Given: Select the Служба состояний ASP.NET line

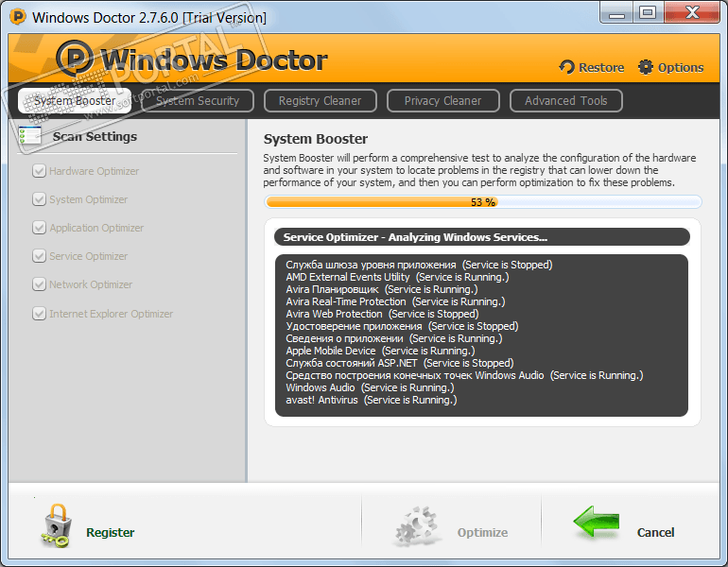Looking at the screenshot, I should click(400, 363).
